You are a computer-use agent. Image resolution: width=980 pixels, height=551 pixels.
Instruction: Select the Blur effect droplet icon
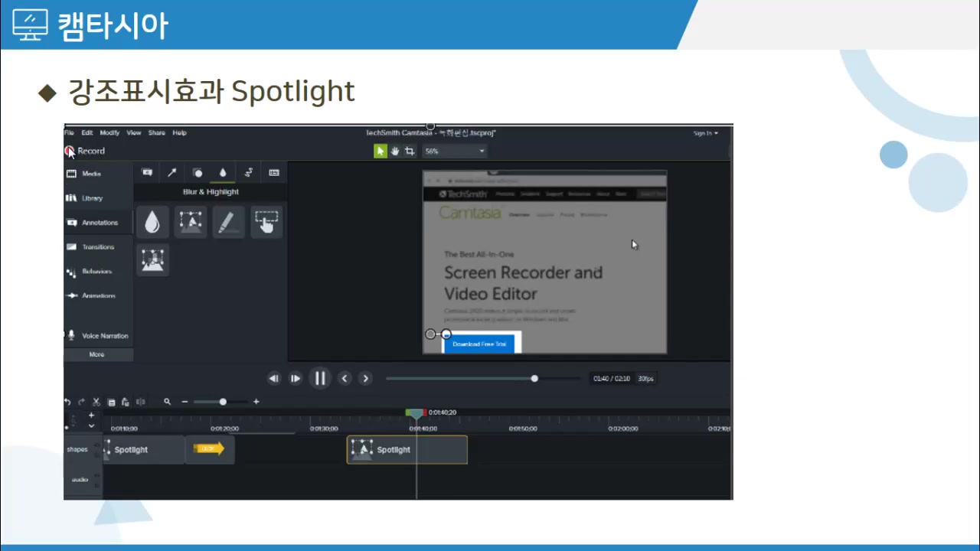(152, 222)
